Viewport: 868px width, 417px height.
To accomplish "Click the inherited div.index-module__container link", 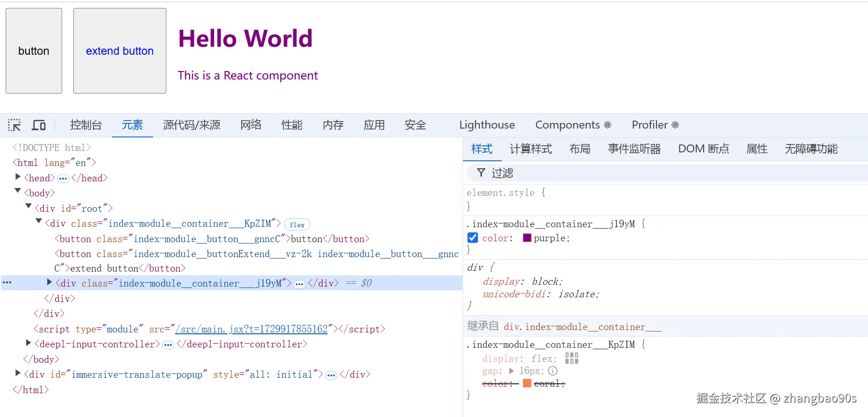I will point(583,327).
